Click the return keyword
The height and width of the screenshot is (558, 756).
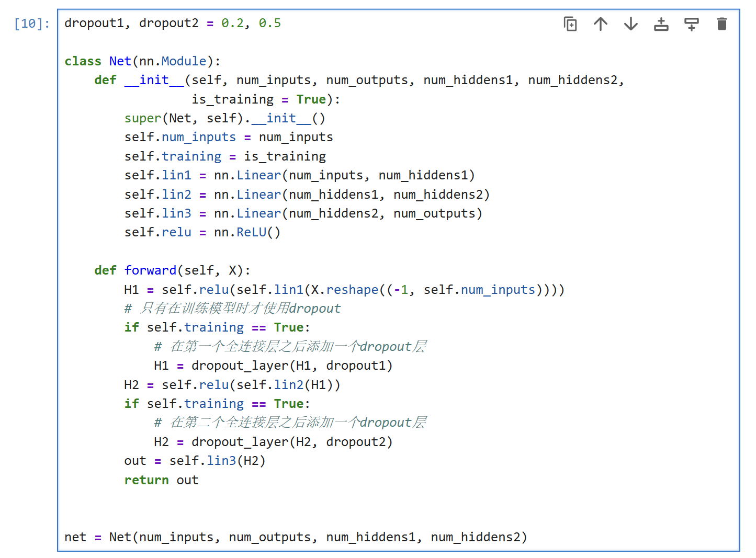[x=146, y=480]
